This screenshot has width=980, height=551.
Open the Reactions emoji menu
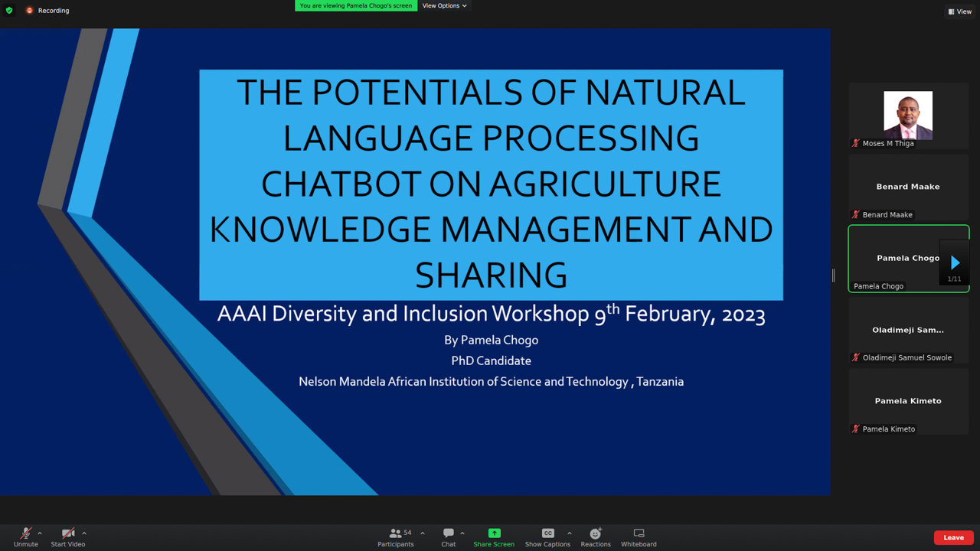(x=596, y=537)
